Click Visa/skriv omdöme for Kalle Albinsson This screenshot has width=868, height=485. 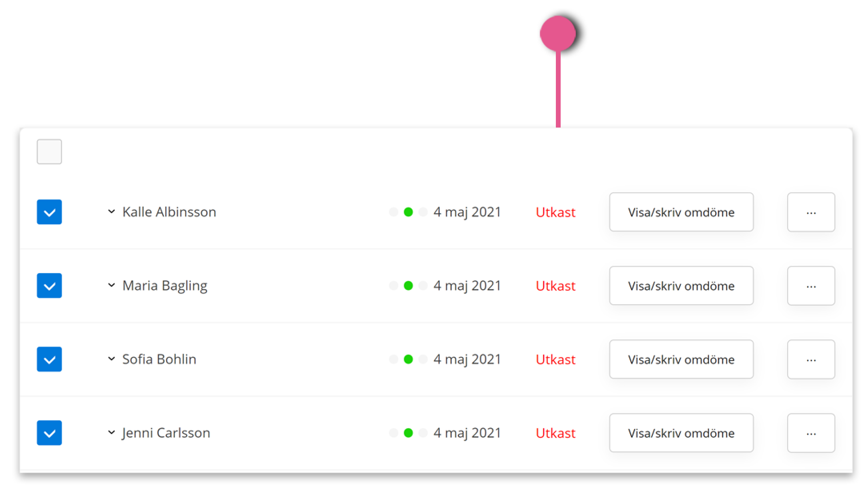[681, 212]
